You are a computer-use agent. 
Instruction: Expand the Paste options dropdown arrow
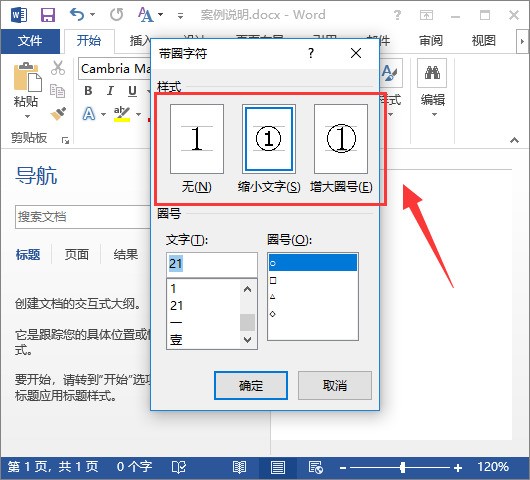(x=27, y=117)
